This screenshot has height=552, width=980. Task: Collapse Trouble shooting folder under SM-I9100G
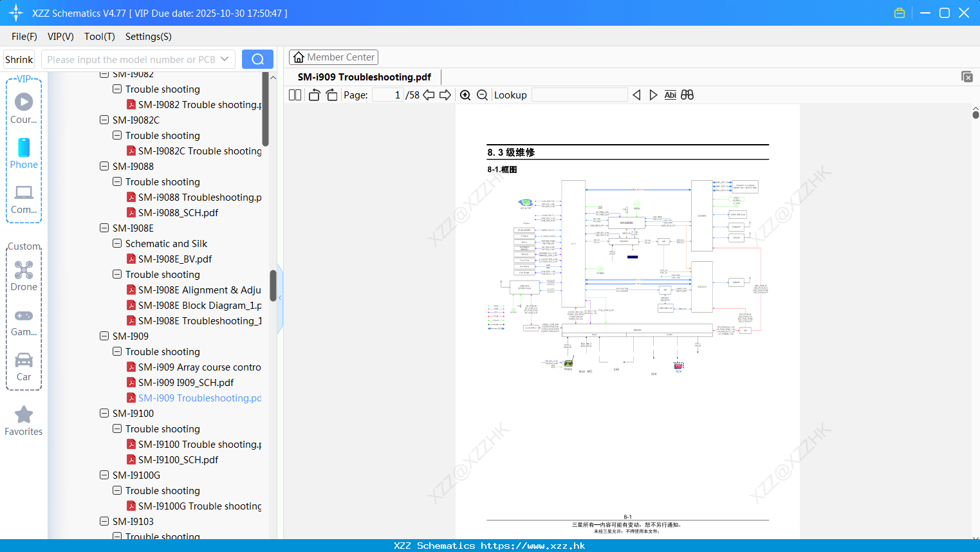click(117, 490)
